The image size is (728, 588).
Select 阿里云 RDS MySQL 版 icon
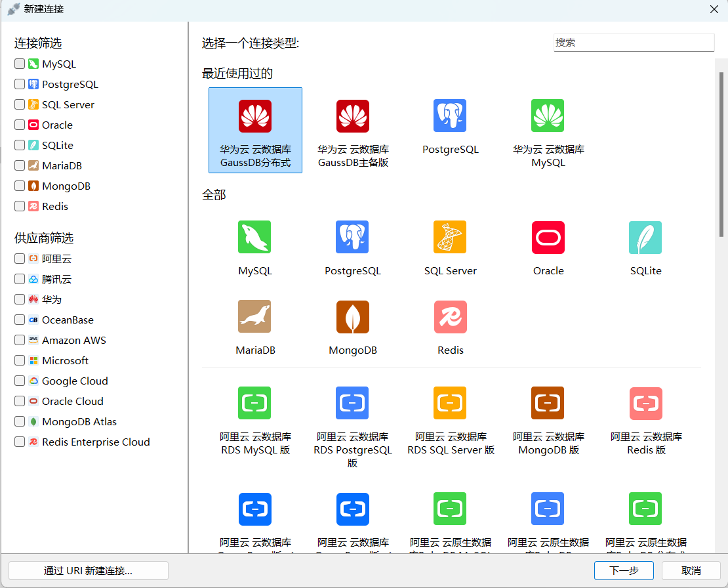[x=254, y=403]
